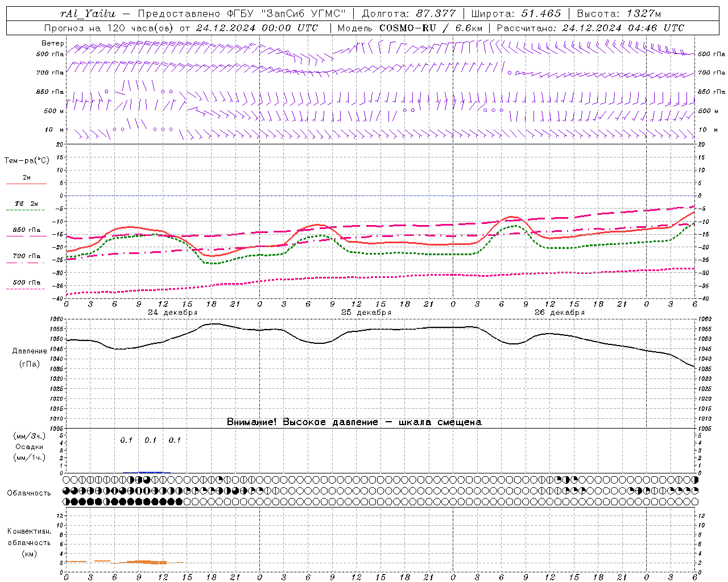728x582 pixels.
Task: Click the 24 декабря date label
Action: (x=173, y=313)
